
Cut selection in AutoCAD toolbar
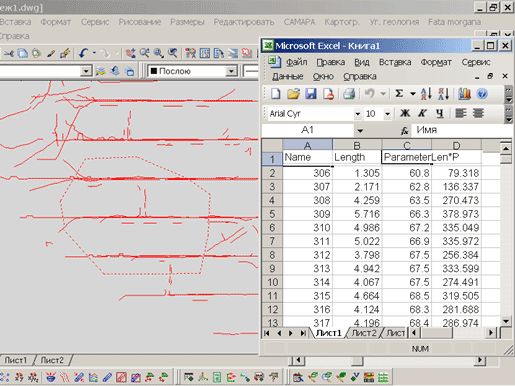tap(9, 53)
